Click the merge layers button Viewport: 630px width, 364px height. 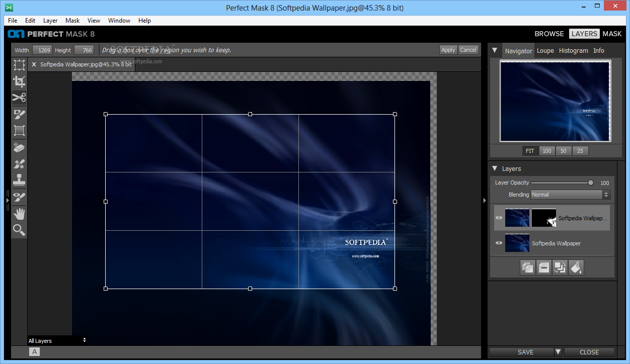[560, 267]
